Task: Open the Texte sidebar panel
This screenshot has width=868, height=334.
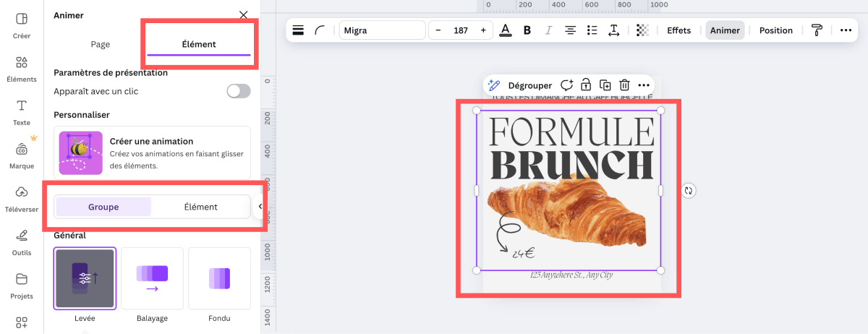Action: click(21, 112)
